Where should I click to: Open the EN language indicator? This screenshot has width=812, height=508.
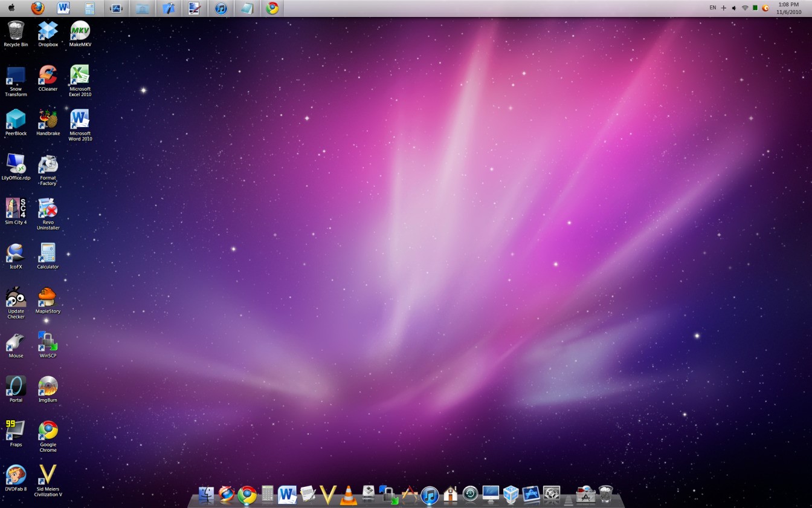713,8
